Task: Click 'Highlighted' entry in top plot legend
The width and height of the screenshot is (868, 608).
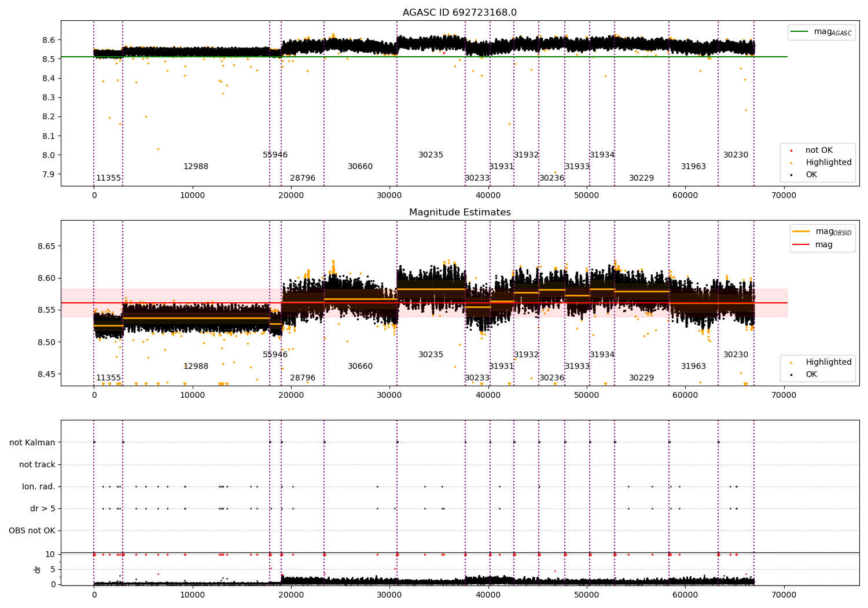Action: pos(829,163)
